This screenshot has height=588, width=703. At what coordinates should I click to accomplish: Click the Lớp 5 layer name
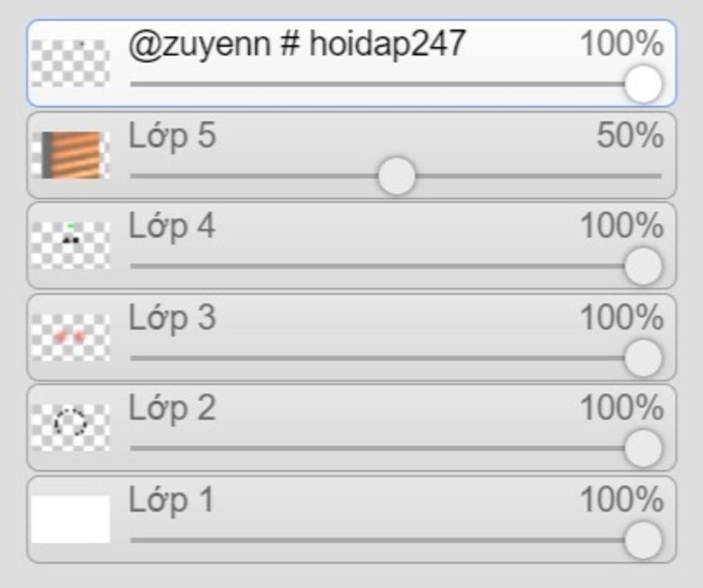172,136
